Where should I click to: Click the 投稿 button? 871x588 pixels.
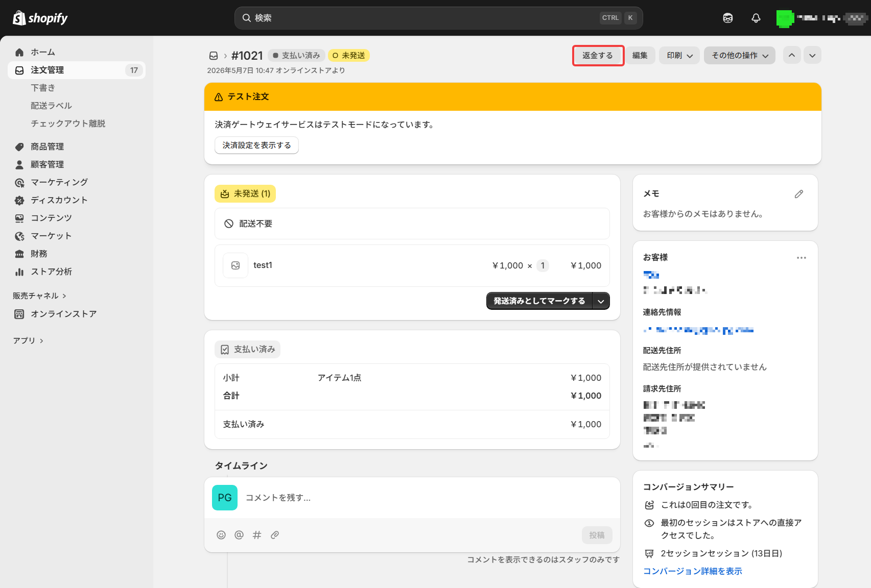point(597,535)
